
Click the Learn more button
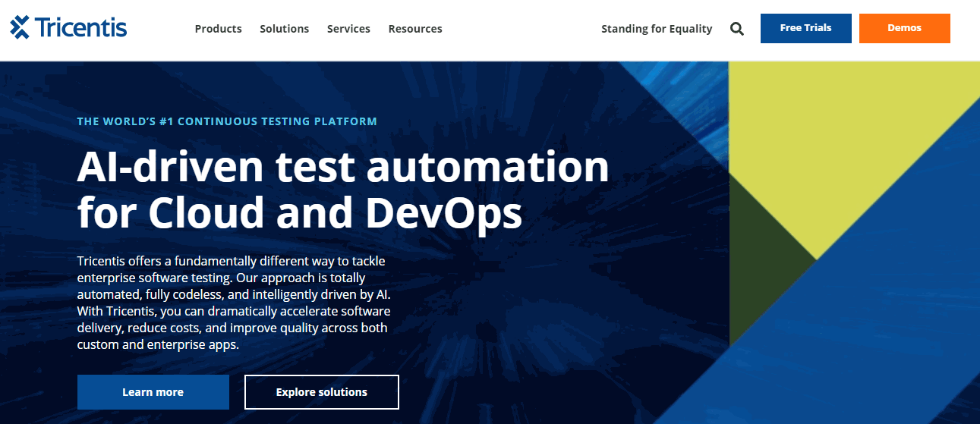[x=153, y=392]
